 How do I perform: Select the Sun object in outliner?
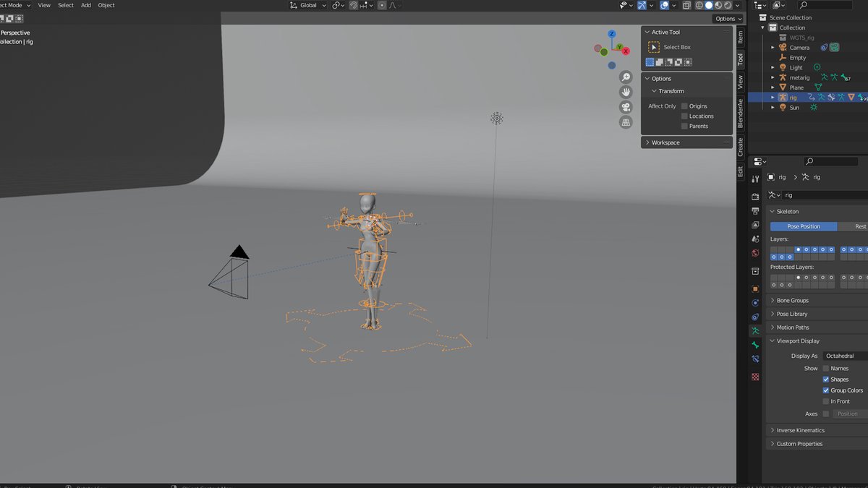(794, 107)
